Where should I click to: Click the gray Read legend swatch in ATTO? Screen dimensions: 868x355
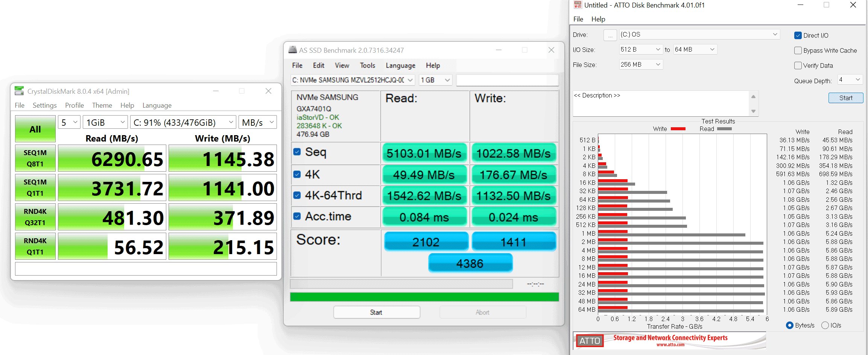[x=724, y=129]
